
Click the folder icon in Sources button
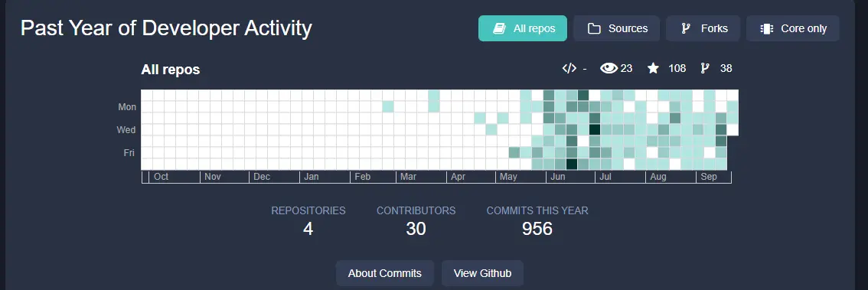(594, 29)
